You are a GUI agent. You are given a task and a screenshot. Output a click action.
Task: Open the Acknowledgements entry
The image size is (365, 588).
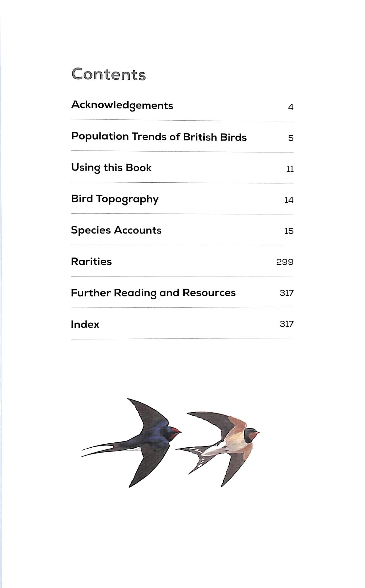pyautogui.click(x=122, y=105)
